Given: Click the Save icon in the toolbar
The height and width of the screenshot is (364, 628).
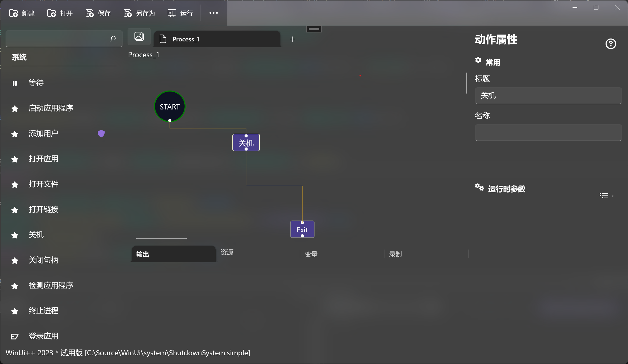Looking at the screenshot, I should coord(90,13).
